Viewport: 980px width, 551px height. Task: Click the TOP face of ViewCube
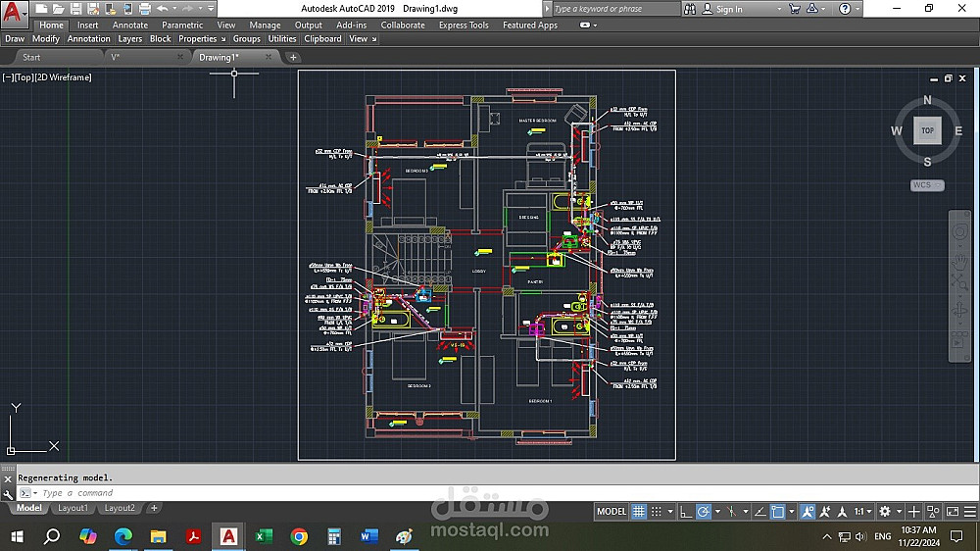pos(927,130)
